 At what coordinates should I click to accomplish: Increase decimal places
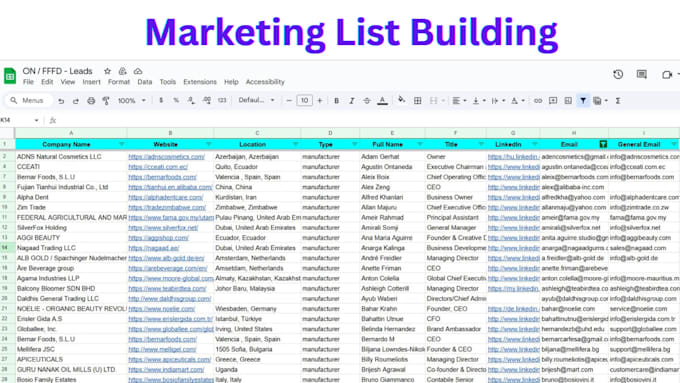(x=207, y=100)
